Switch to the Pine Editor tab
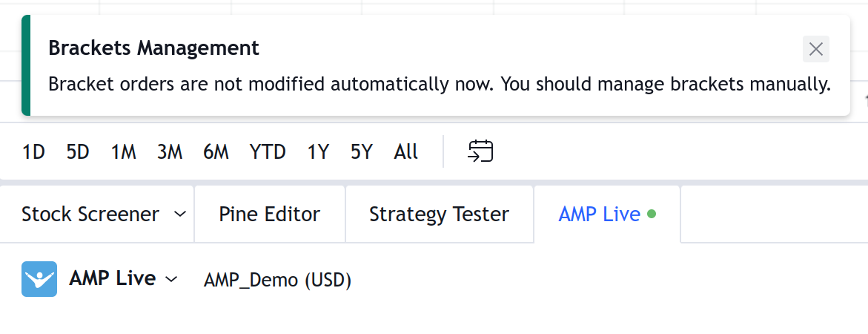 (269, 215)
